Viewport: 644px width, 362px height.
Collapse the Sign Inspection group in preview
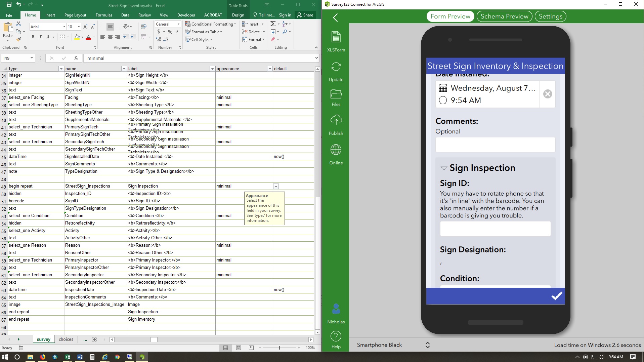pos(444,168)
